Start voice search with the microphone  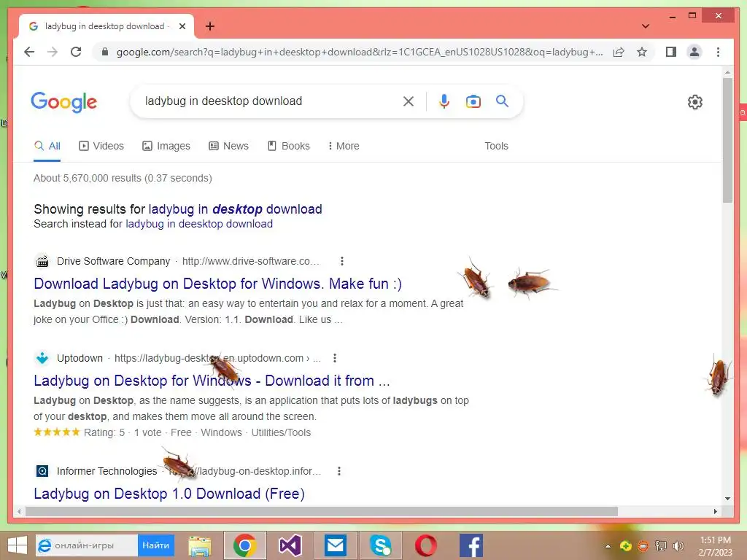[444, 101]
